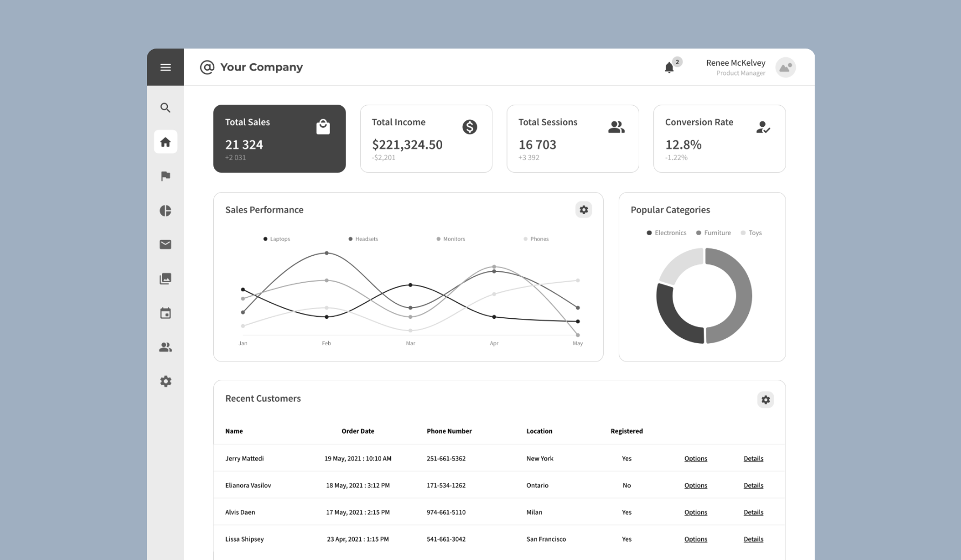The height and width of the screenshot is (560, 961).
Task: Toggle the Toys category legend
Action: click(752, 233)
